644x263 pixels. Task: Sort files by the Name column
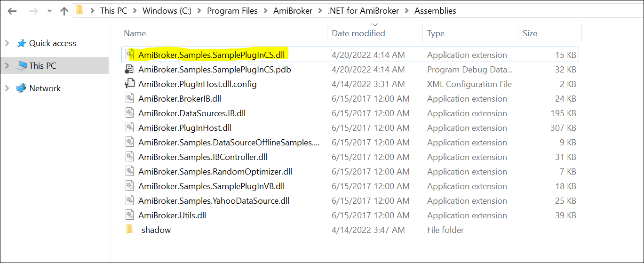tap(135, 33)
